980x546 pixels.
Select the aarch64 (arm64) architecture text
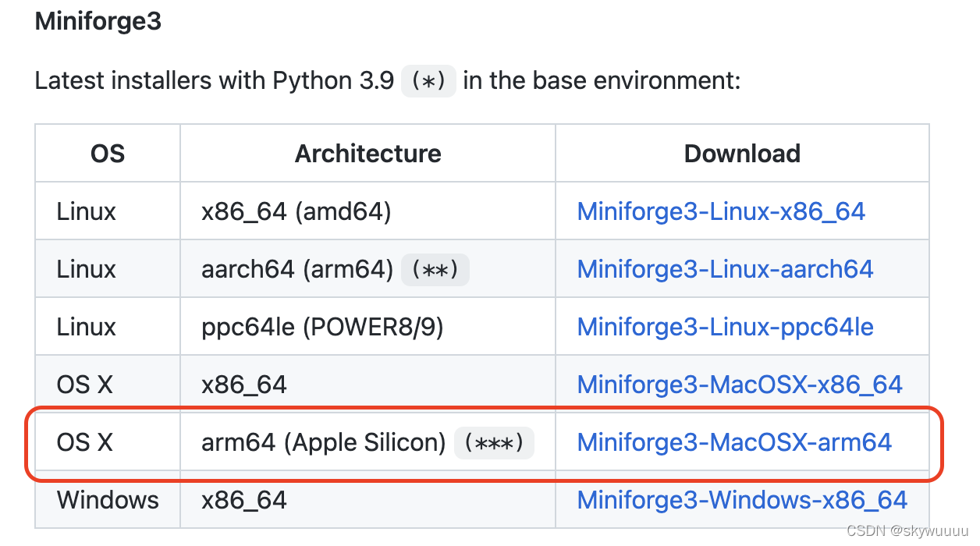pyautogui.click(x=297, y=269)
